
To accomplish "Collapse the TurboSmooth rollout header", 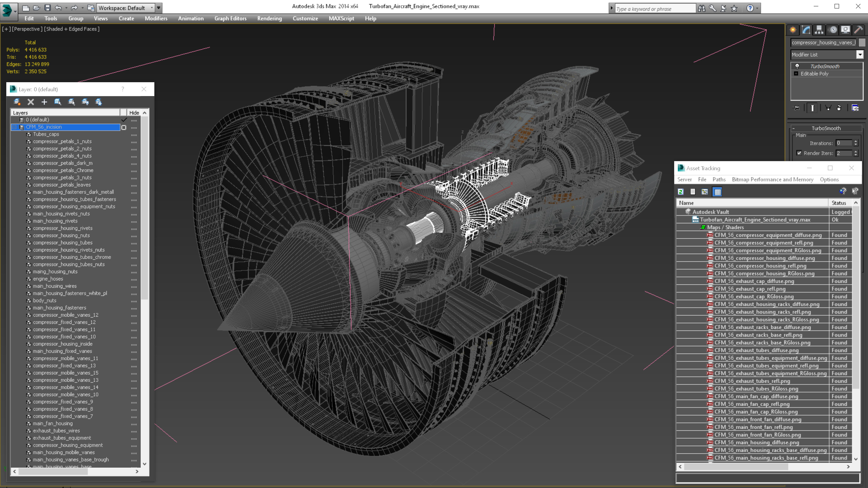I will click(x=826, y=128).
